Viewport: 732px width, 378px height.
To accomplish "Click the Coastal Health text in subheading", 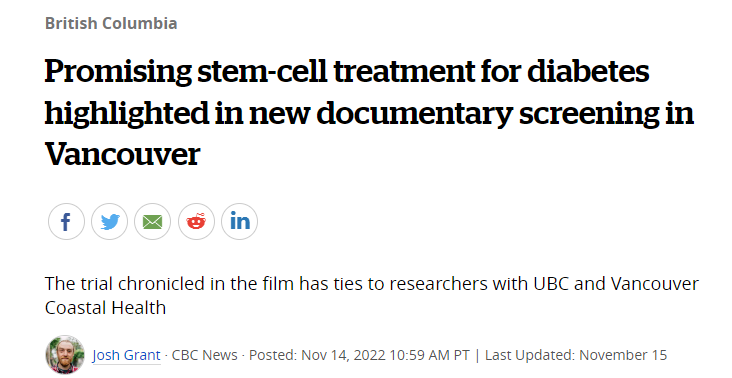I will [x=106, y=308].
